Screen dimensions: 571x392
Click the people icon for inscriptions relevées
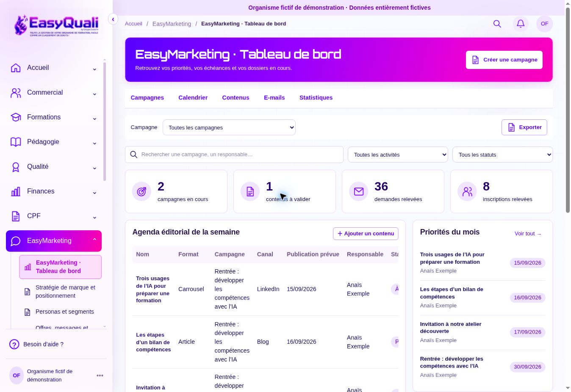coord(467,192)
